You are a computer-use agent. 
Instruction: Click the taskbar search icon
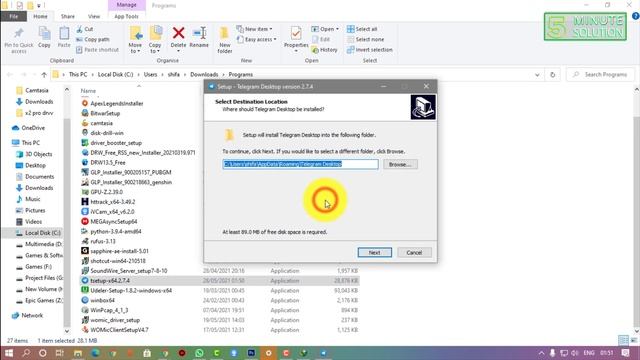(26, 353)
